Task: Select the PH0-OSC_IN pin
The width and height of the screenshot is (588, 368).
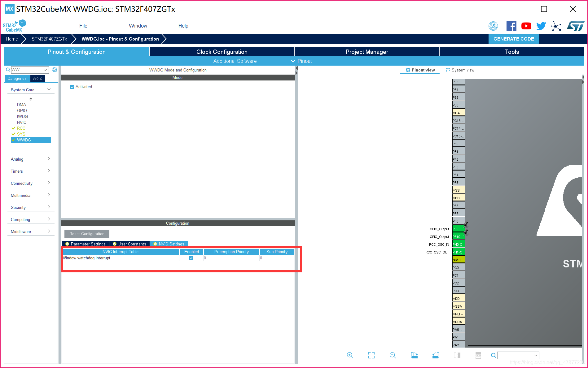Action: pos(459,245)
